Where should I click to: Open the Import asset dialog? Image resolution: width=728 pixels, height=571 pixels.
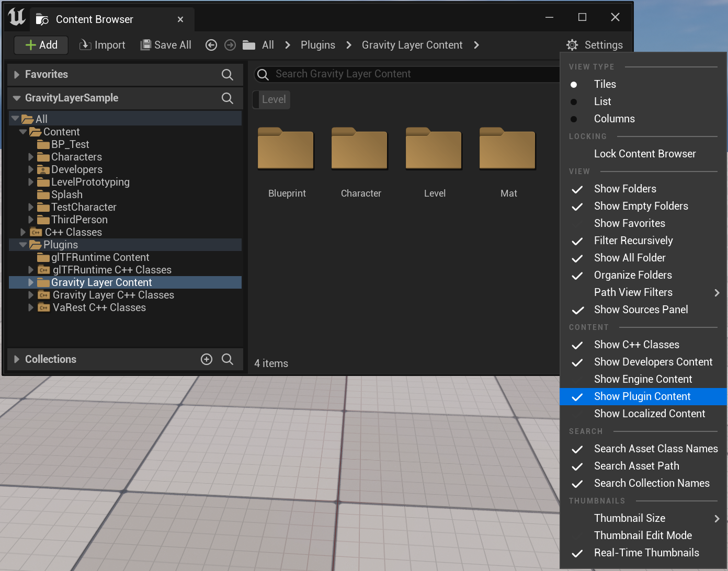[102, 45]
